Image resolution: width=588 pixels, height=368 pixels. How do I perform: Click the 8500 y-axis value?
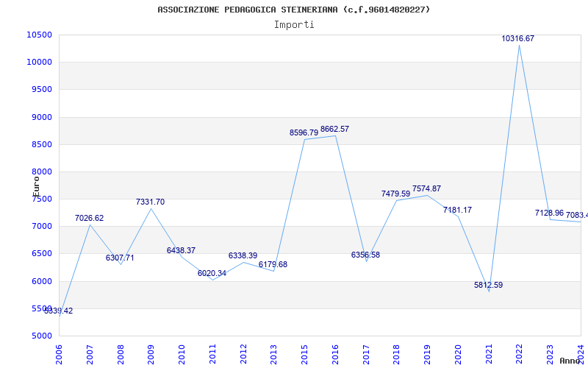coord(41,144)
